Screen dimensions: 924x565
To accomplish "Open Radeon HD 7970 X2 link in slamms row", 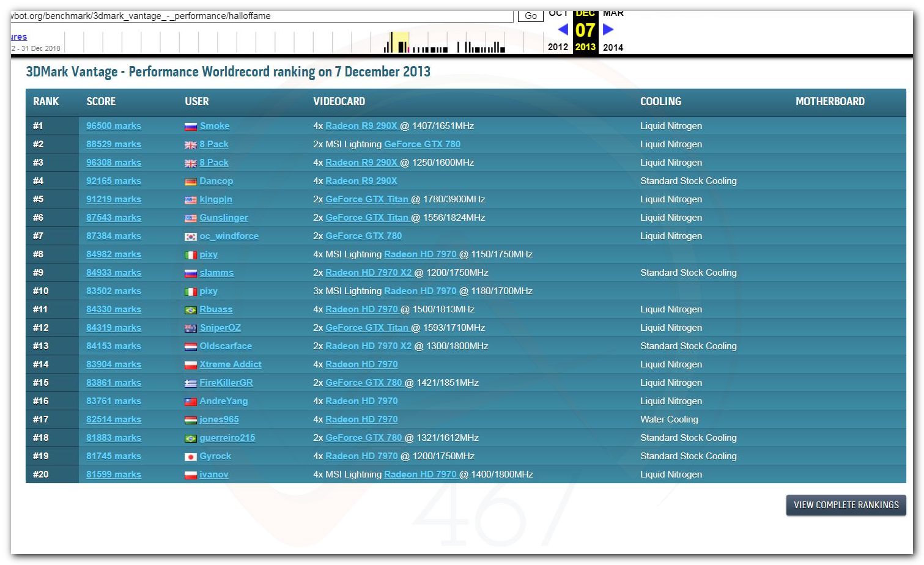I will pyautogui.click(x=369, y=273).
